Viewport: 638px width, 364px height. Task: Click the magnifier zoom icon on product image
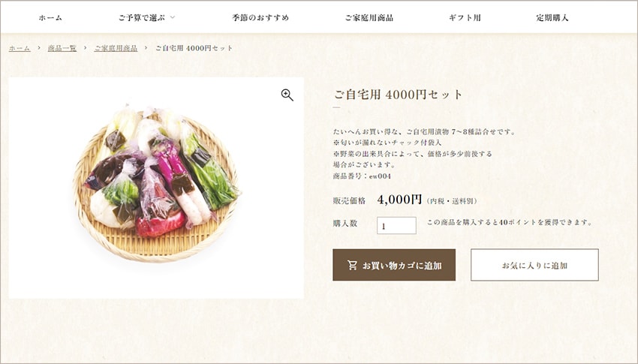coord(287,95)
